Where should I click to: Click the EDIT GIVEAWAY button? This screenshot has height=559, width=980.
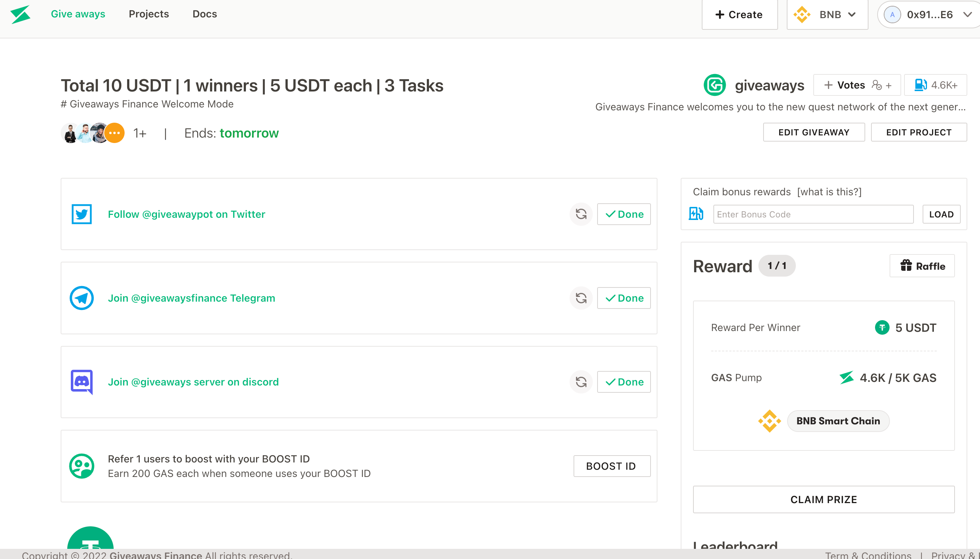point(814,132)
